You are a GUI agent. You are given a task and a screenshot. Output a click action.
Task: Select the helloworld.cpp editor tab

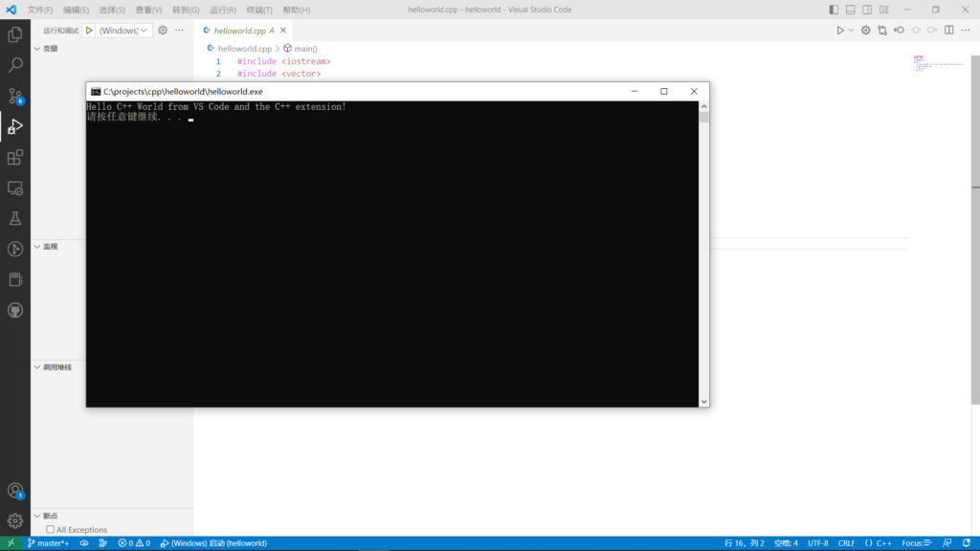tap(239, 31)
